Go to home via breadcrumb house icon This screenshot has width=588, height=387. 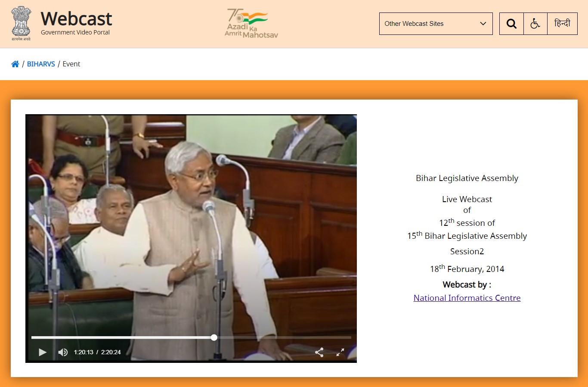point(15,64)
